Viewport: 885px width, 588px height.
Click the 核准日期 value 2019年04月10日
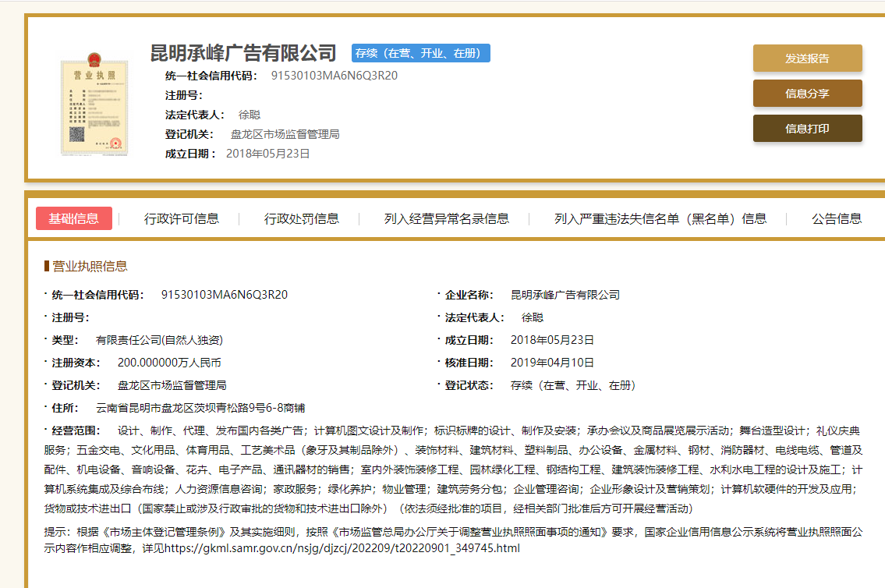coord(552,363)
